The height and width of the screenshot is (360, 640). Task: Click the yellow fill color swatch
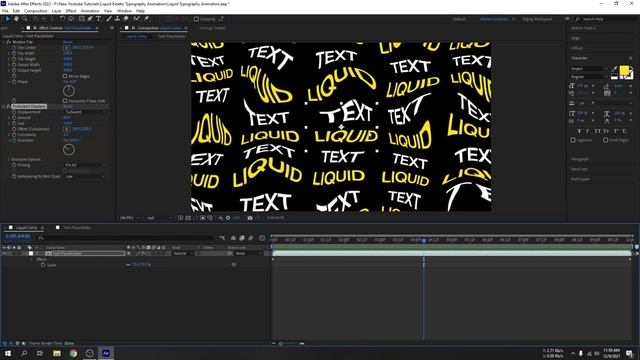624,71
